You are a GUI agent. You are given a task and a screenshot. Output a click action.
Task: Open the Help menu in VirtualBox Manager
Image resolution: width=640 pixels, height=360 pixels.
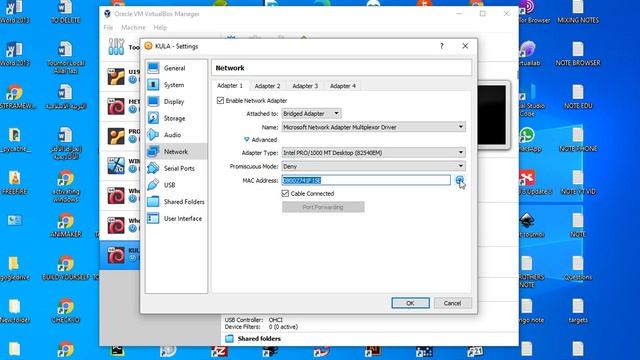pos(160,27)
